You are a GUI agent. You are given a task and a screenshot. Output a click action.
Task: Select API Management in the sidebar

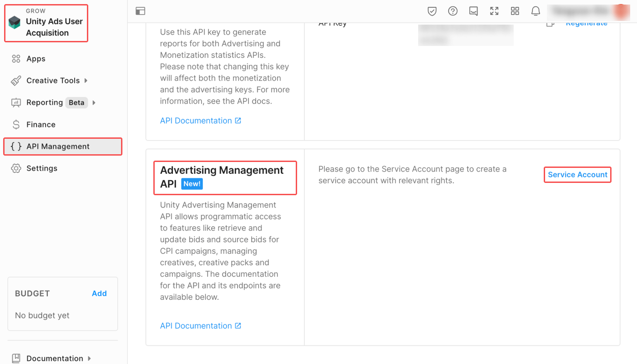[64, 146]
